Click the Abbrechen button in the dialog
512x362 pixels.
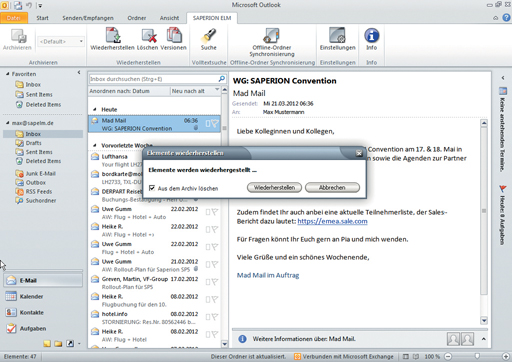[x=332, y=188]
